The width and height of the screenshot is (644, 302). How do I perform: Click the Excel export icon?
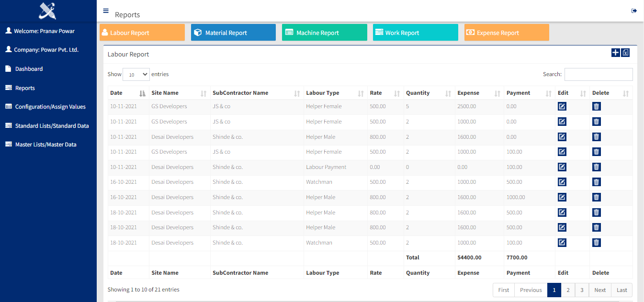(625, 53)
